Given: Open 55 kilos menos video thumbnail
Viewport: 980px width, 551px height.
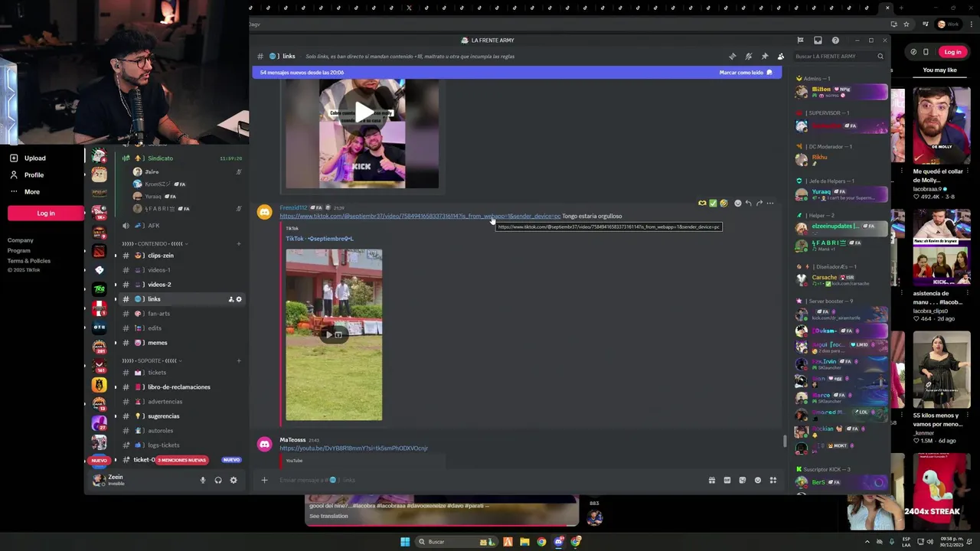Looking at the screenshot, I should (x=941, y=369).
